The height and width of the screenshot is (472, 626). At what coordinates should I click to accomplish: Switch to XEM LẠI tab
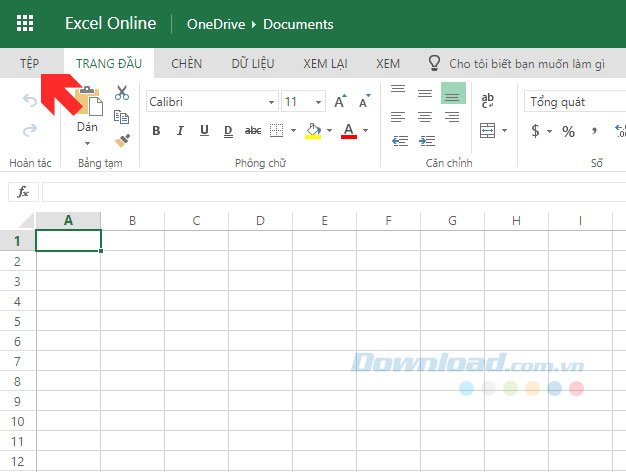(x=325, y=63)
